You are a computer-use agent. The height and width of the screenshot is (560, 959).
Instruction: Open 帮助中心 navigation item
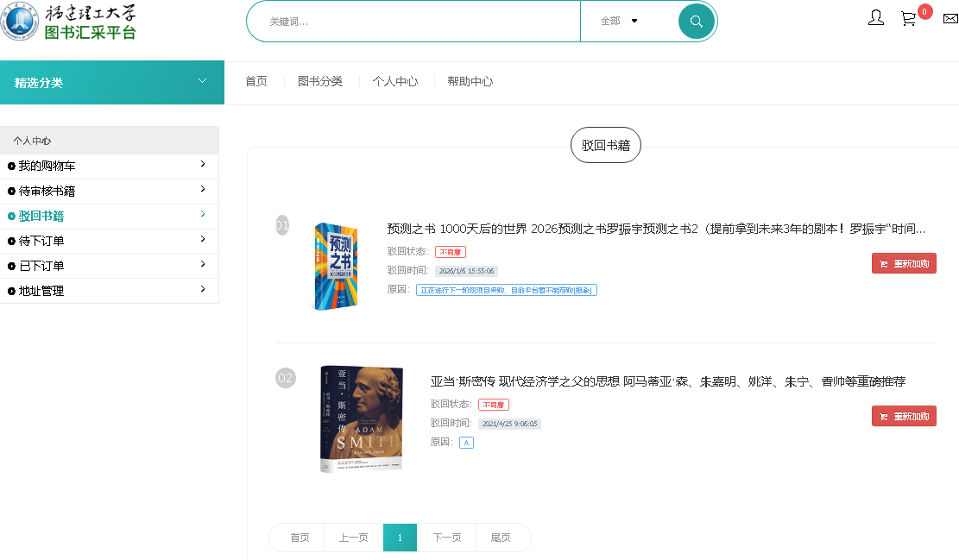[x=470, y=81]
